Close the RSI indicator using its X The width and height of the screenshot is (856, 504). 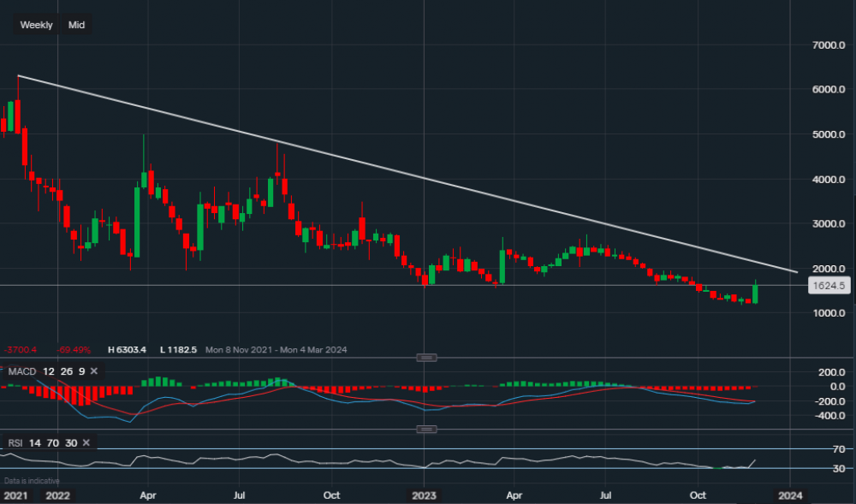pos(88,442)
